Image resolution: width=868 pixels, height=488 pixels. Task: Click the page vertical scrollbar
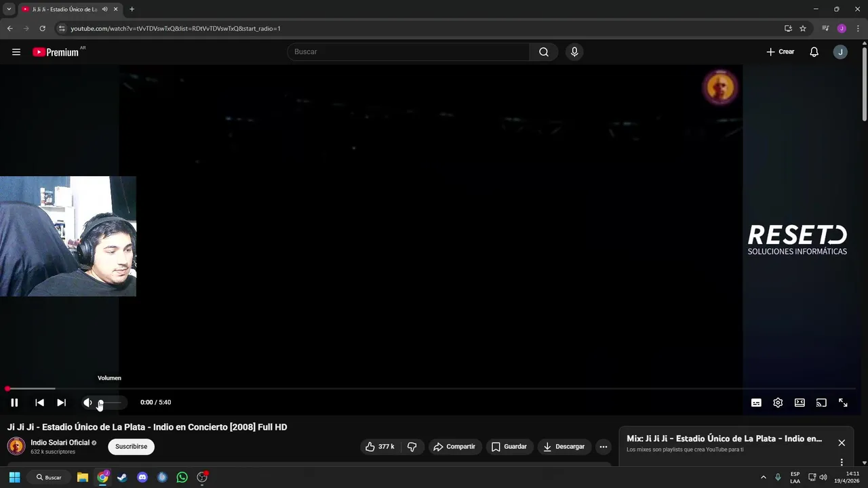865,85
